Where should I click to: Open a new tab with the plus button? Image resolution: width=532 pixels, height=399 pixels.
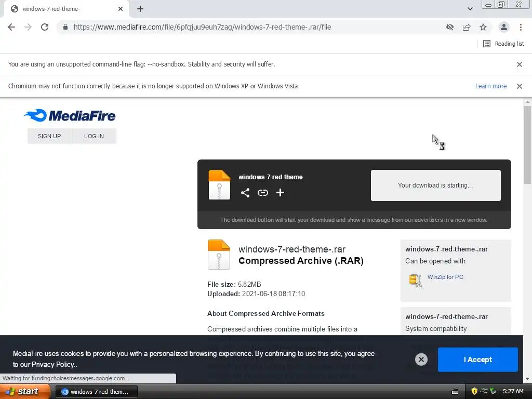pyautogui.click(x=140, y=9)
